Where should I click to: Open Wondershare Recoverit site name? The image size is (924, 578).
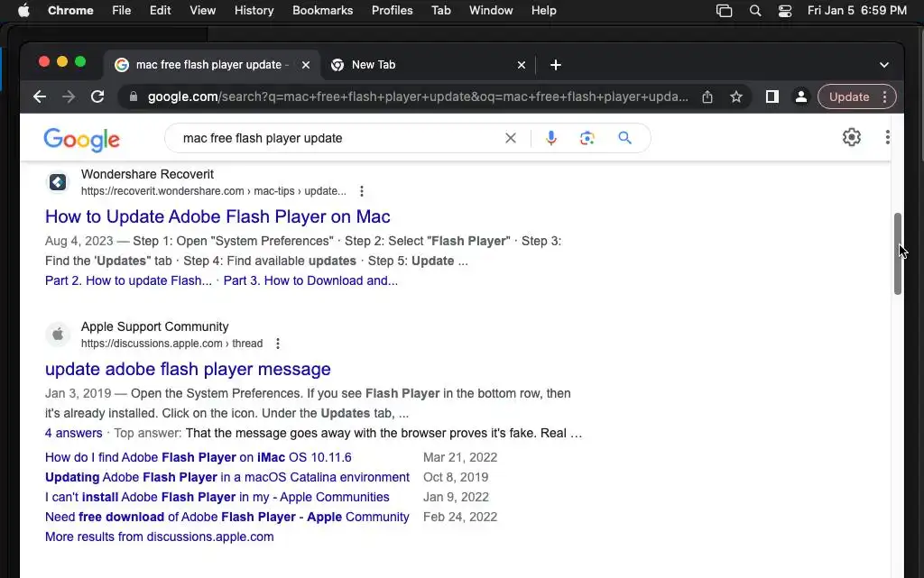tap(147, 174)
